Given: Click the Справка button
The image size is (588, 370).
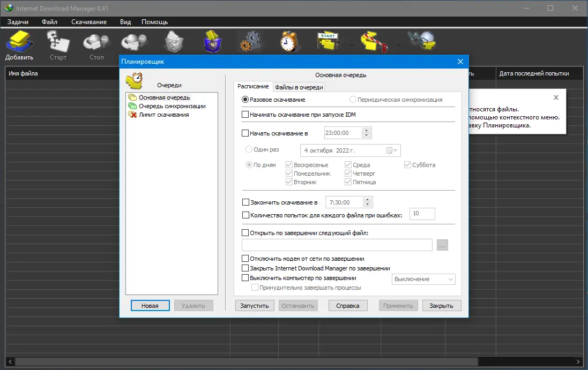Looking at the screenshot, I should [348, 306].
